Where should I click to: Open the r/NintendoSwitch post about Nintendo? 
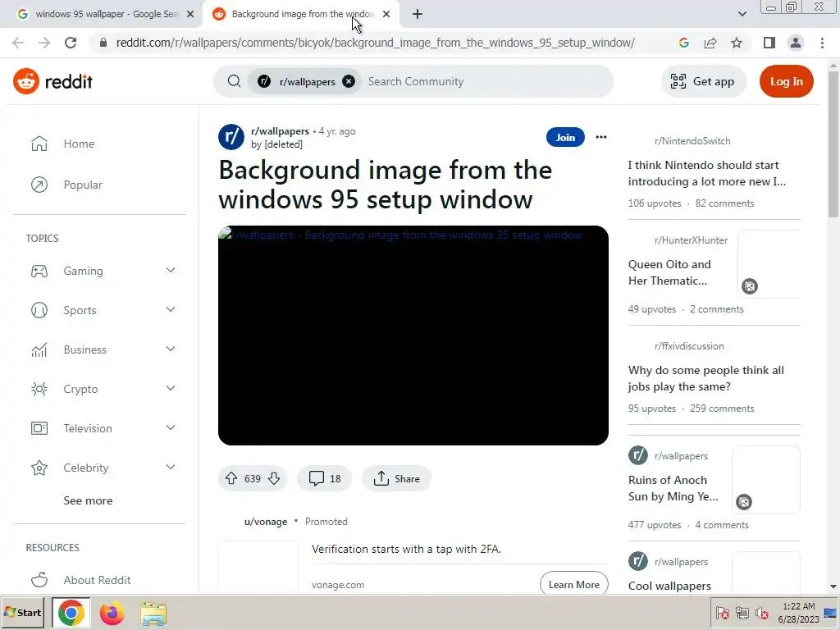[706, 173]
